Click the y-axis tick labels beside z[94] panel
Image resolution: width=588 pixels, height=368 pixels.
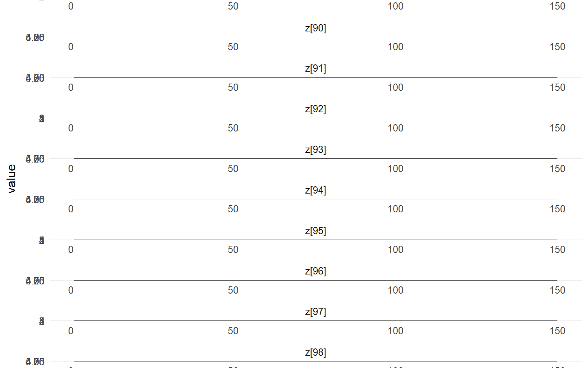click(x=35, y=200)
